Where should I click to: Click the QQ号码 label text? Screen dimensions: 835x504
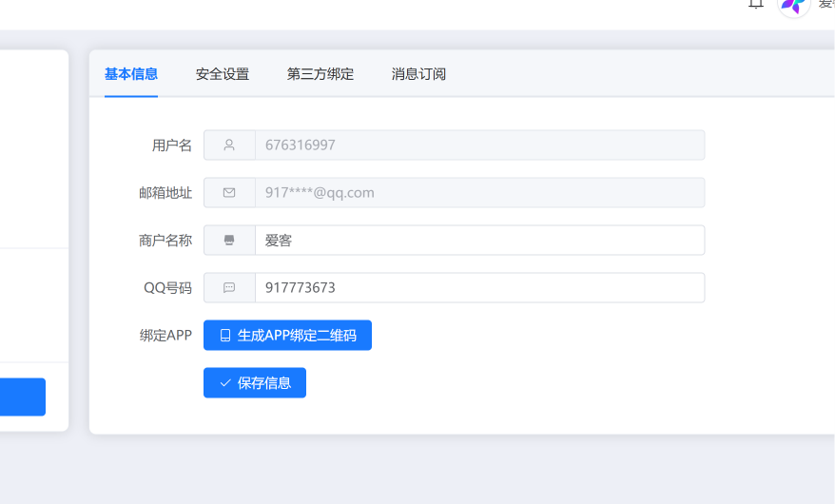tap(167, 288)
